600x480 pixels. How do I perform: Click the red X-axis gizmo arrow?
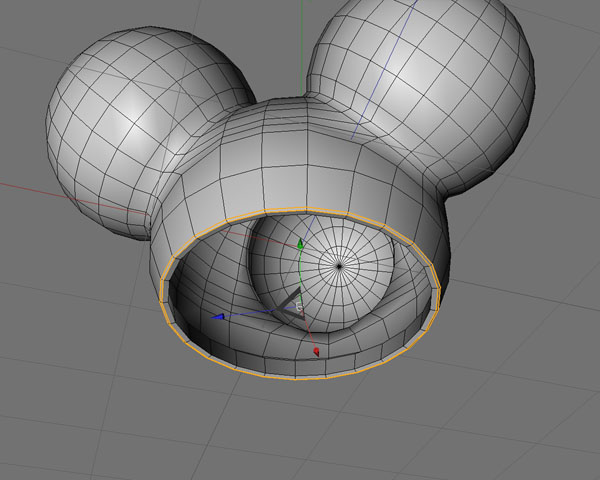(316, 352)
